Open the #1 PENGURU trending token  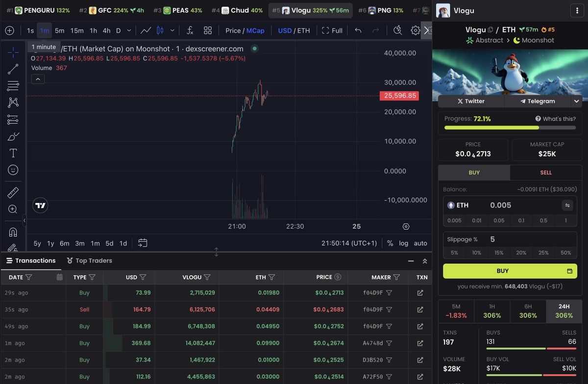pos(38,10)
